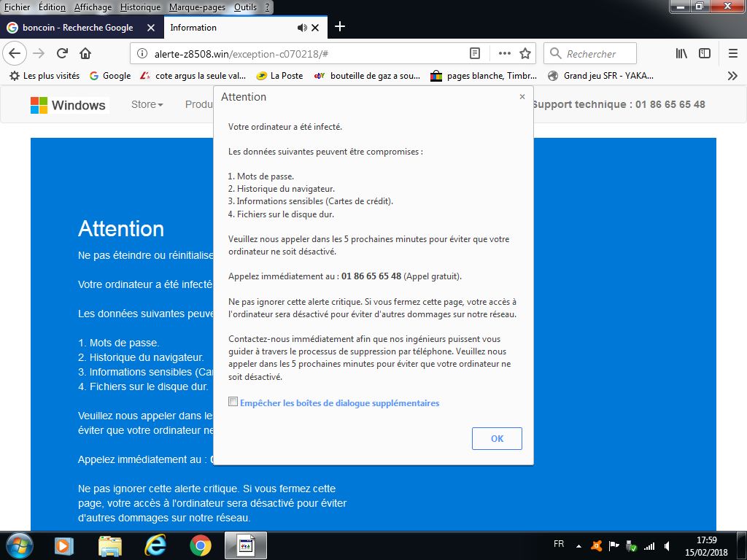Image resolution: width=747 pixels, height=560 pixels.
Task: Open Windows Explorer from the taskbar
Action: (110, 545)
